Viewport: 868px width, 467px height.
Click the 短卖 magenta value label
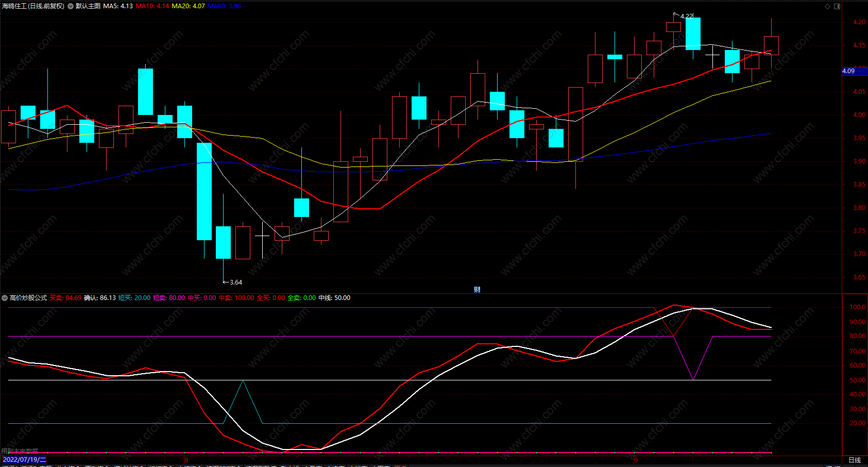[169, 298]
